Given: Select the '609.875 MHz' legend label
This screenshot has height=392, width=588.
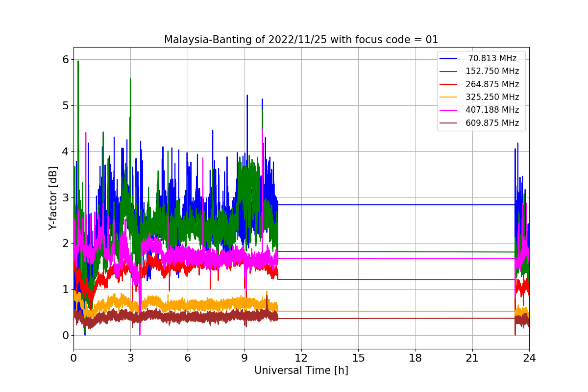Looking at the screenshot, I should coord(492,123).
